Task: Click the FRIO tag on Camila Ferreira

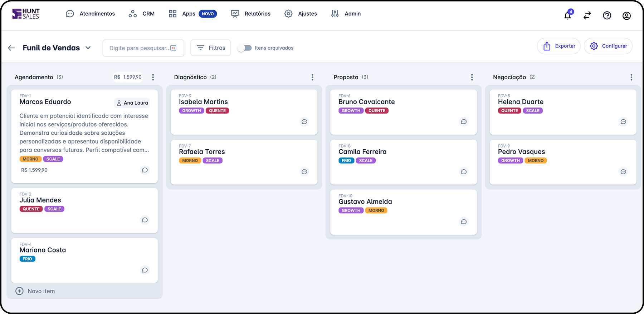Action: coord(346,161)
